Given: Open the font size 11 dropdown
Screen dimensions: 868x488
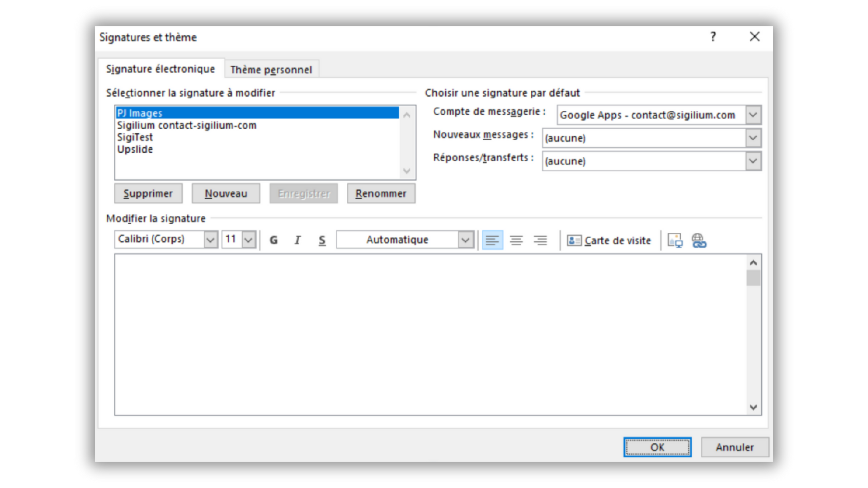Looking at the screenshot, I should (249, 239).
